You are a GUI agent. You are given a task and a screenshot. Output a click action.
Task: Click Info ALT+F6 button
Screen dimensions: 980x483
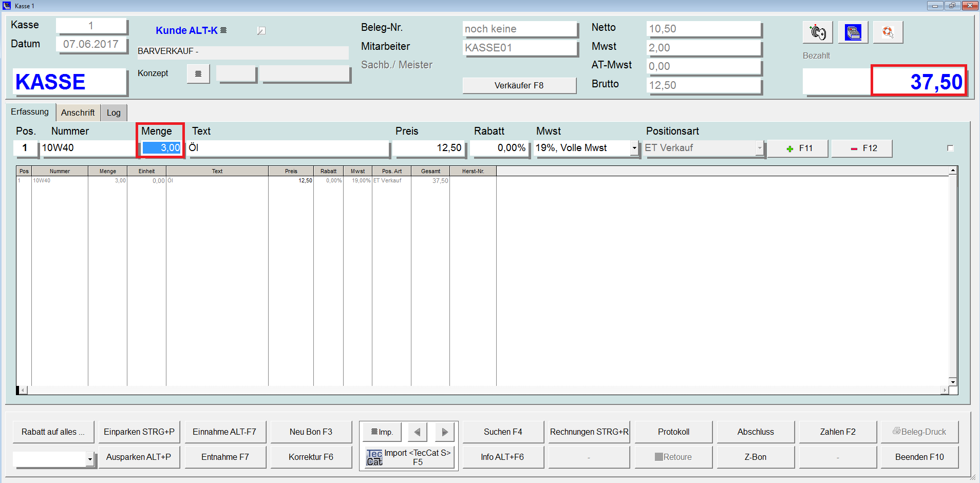click(x=503, y=457)
